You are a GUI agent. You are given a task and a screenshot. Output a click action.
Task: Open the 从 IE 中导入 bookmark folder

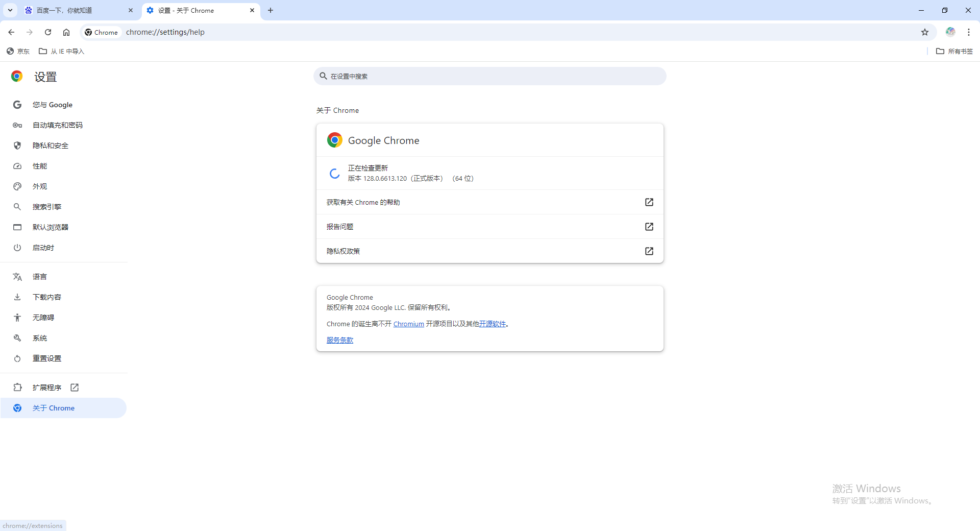click(x=62, y=51)
